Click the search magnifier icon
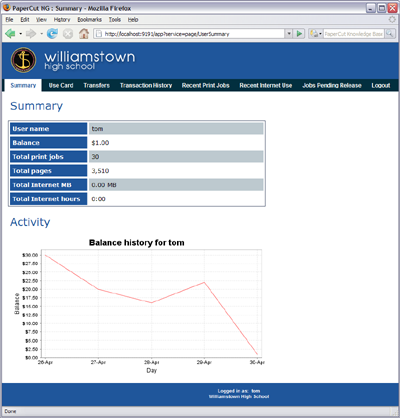The width and height of the screenshot is (400, 418). pos(390,34)
